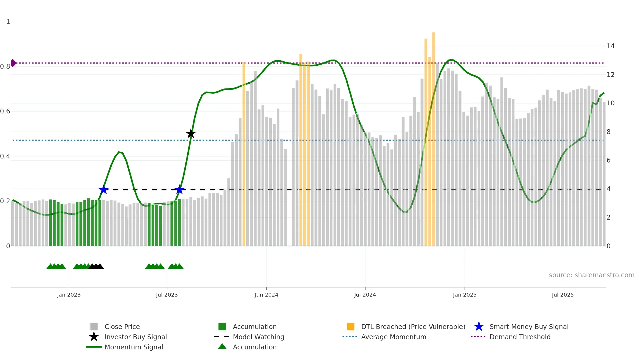Click the Jul 2023 axis label
The width and height of the screenshot is (644, 362).
click(167, 295)
